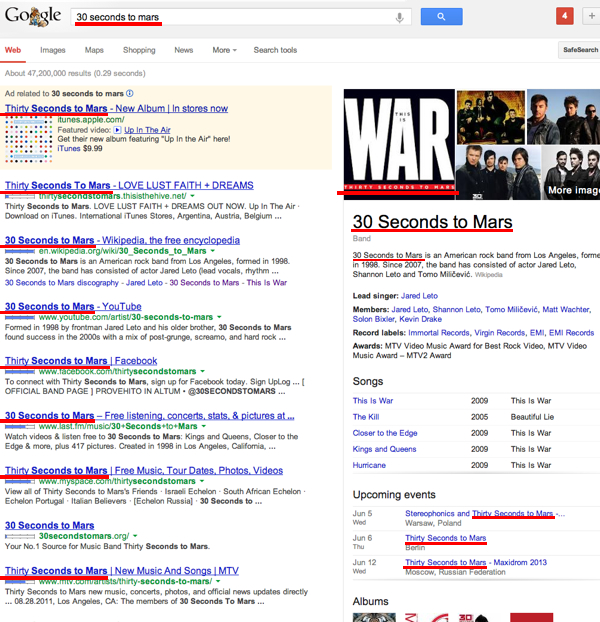Switch to the News tab

[184, 50]
